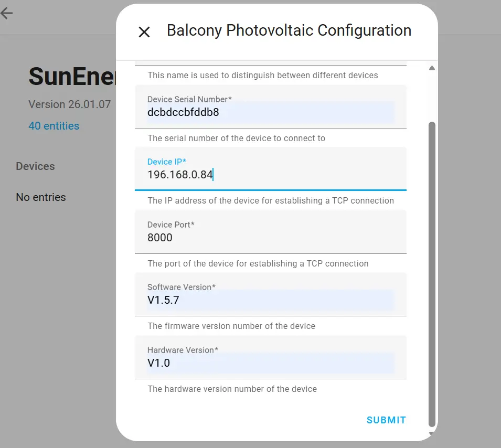Click the SunEner integration heading
Screen dimensions: 501x448
pos(71,77)
